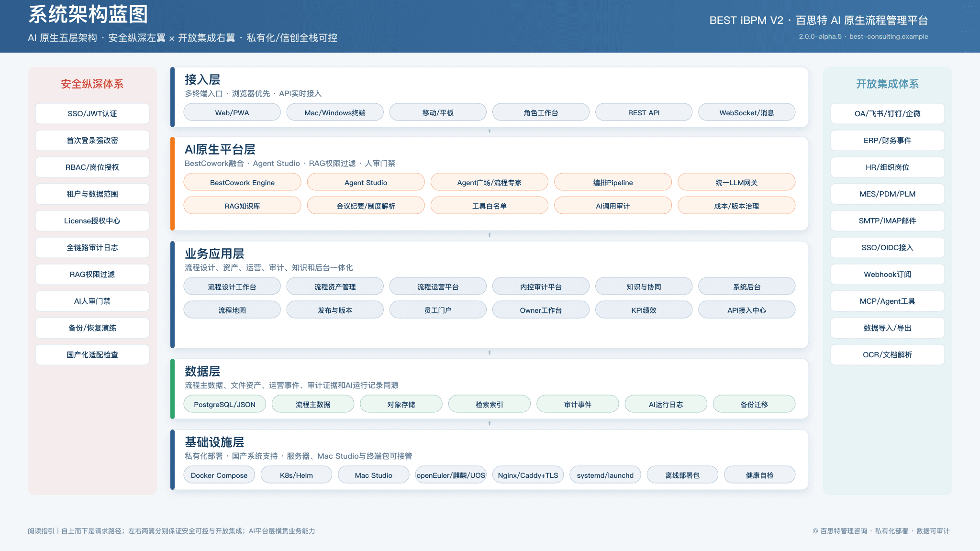Click 会议纪要/制度解析 pill
Viewport: 980px width, 551px height.
366,206
